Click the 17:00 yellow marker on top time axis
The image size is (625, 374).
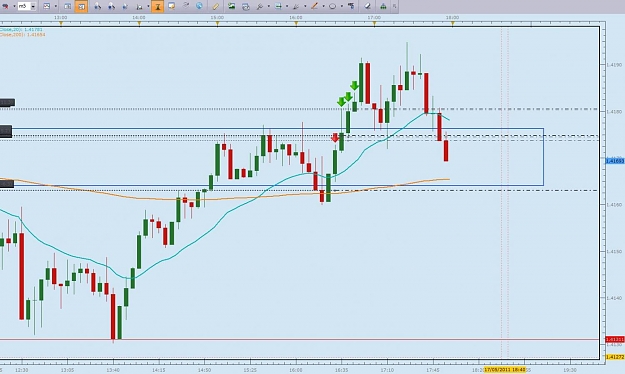[x=374, y=24]
